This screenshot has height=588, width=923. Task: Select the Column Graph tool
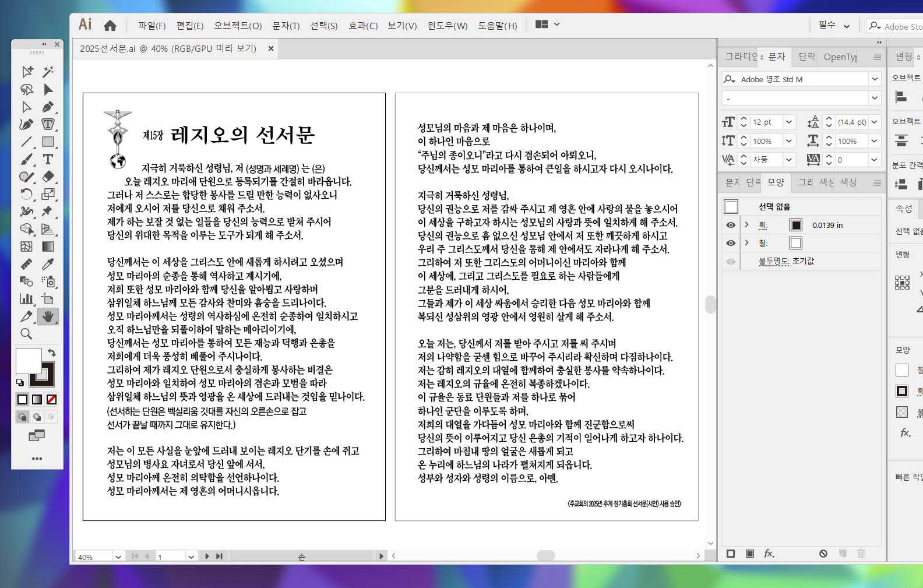[x=26, y=299]
